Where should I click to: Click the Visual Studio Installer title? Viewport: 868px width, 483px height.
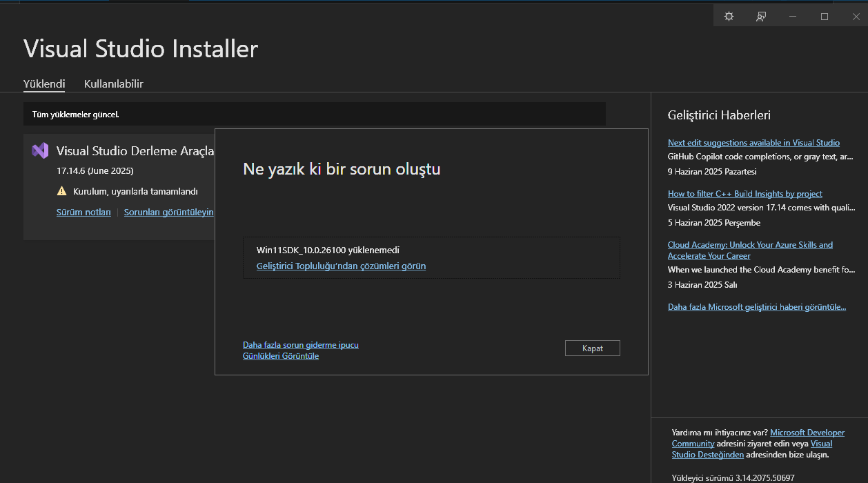tap(141, 48)
